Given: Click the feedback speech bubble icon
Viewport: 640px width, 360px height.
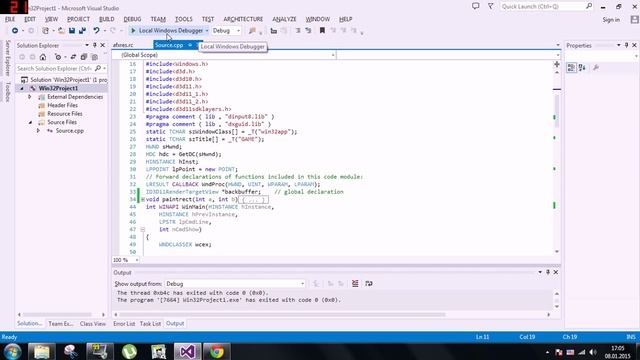Looking at the screenshot, I should (476, 6).
